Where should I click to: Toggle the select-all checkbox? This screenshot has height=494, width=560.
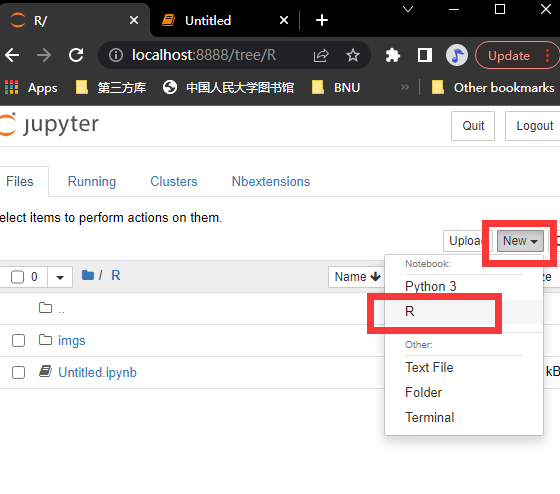pyautogui.click(x=17, y=277)
